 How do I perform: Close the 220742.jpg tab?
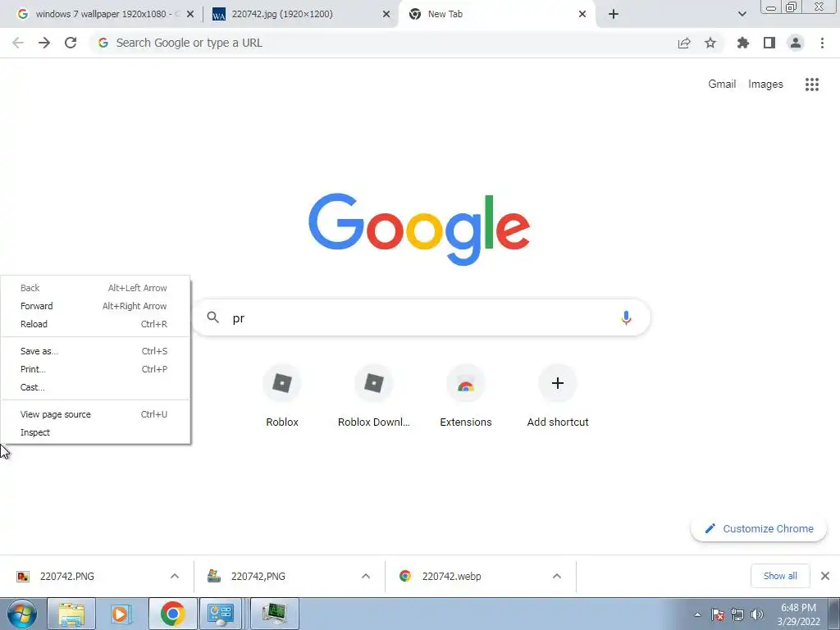(386, 14)
